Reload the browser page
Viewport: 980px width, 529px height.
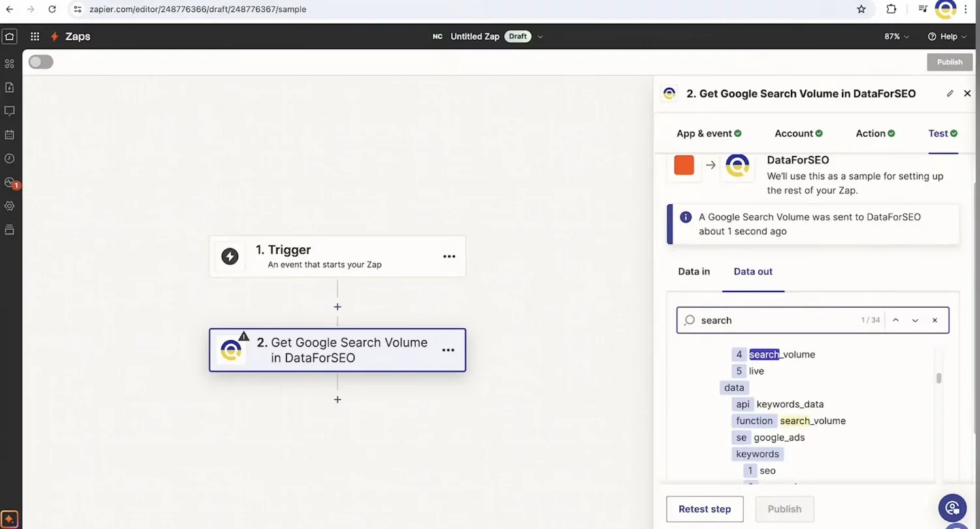[x=52, y=9]
